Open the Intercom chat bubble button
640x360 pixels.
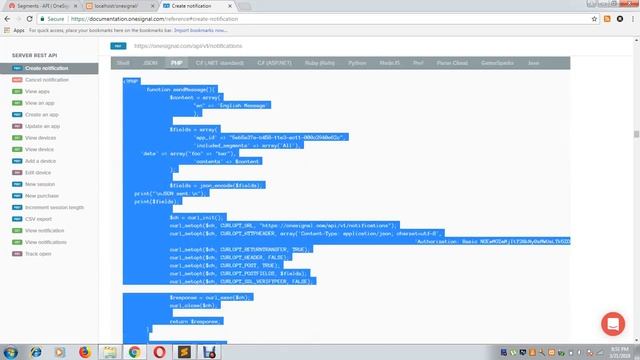tap(613, 324)
